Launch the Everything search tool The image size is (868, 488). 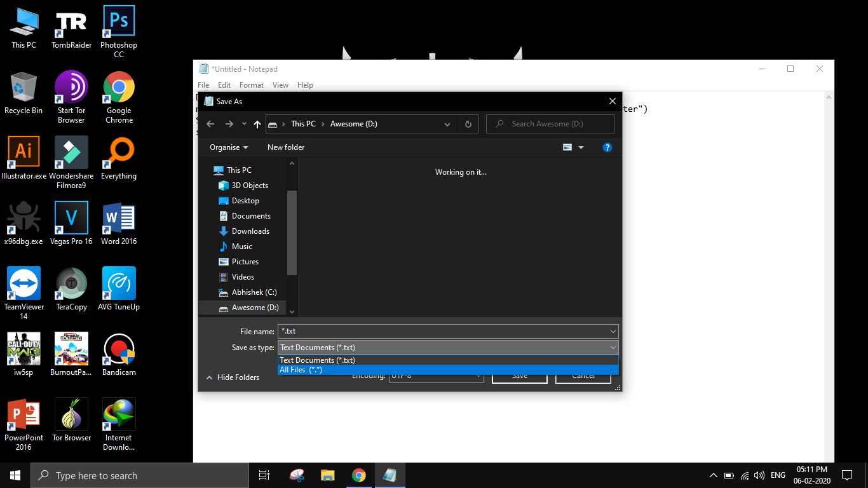click(118, 152)
